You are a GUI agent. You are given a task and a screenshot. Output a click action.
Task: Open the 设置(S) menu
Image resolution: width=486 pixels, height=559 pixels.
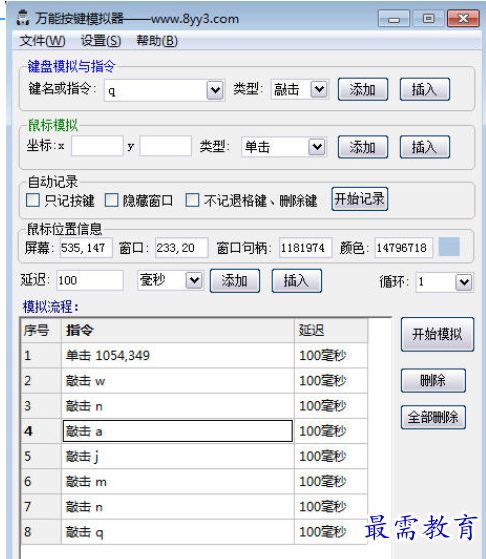(x=101, y=41)
